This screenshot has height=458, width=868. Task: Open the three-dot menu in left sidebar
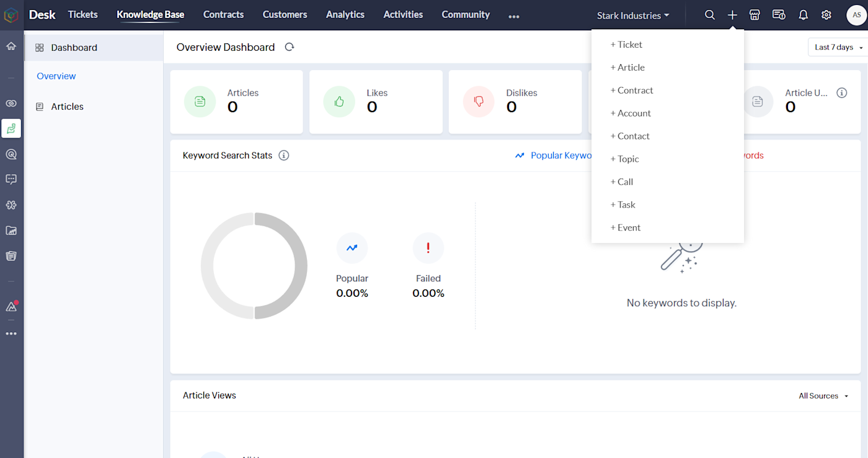11,333
